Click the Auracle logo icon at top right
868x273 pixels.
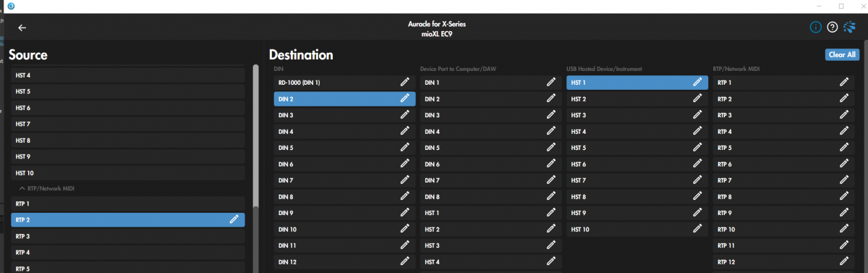tap(849, 28)
